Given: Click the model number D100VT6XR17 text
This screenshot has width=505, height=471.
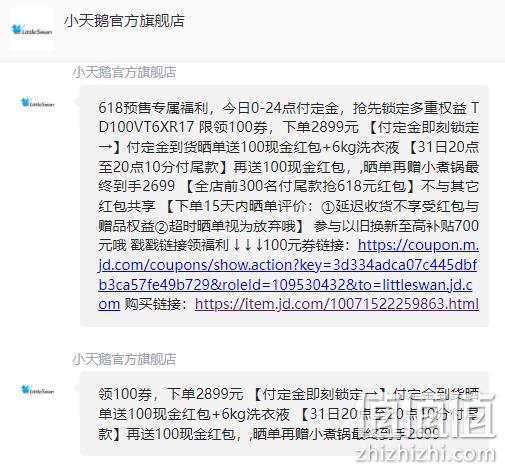Looking at the screenshot, I should [146, 127].
